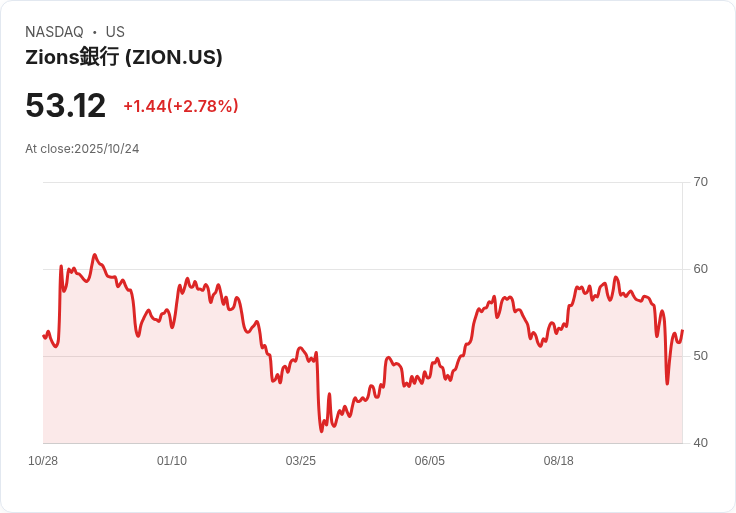
Task: Click the 03/25 date axis label
Action: coord(300,461)
